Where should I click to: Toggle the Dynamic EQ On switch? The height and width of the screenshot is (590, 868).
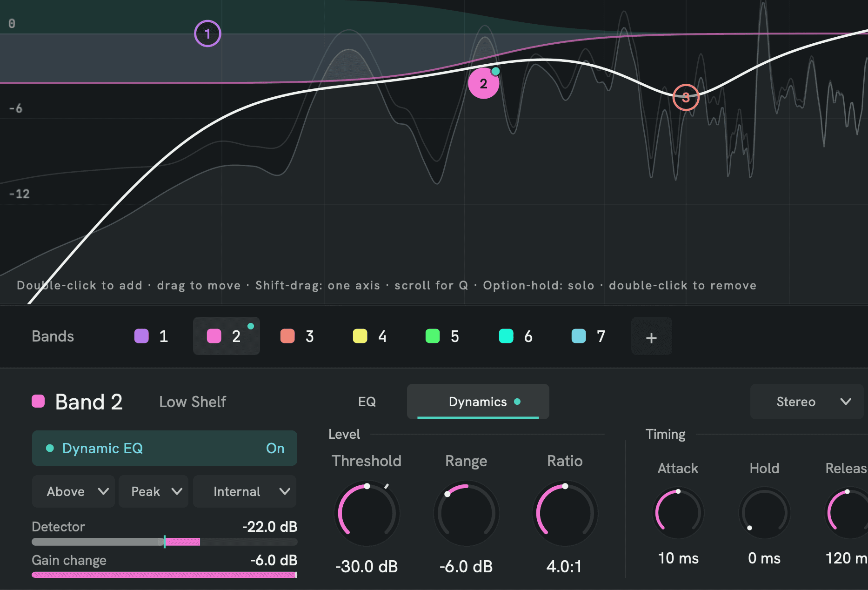[x=165, y=448]
